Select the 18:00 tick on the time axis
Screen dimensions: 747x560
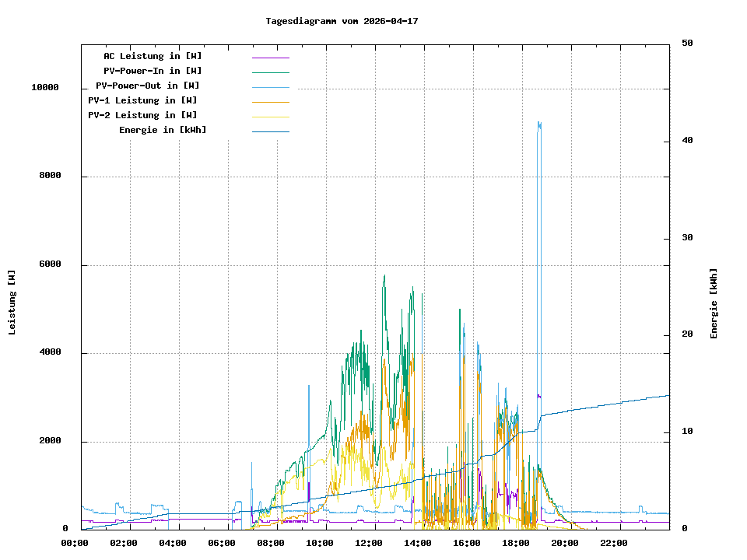pos(516,543)
